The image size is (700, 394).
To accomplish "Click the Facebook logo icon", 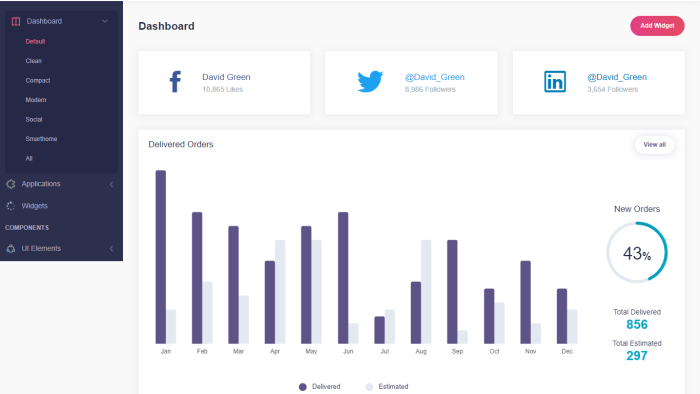I will tap(175, 82).
